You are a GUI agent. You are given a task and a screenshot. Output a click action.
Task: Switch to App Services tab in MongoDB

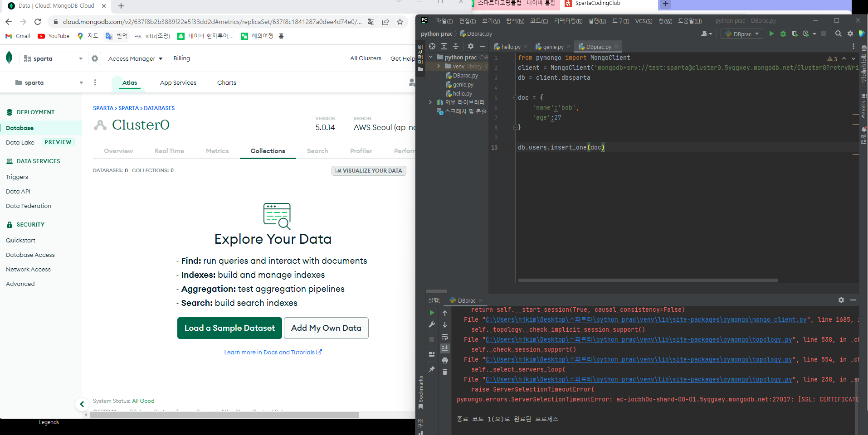coord(178,82)
